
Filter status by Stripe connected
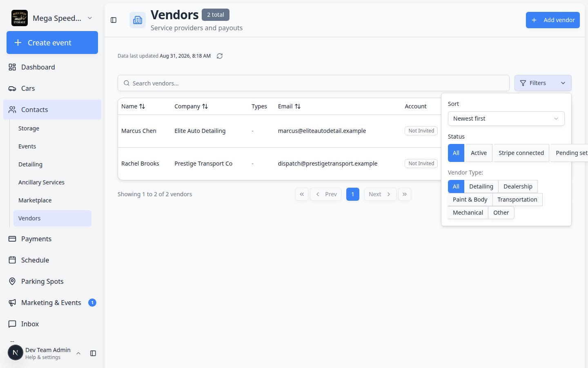coord(521,153)
